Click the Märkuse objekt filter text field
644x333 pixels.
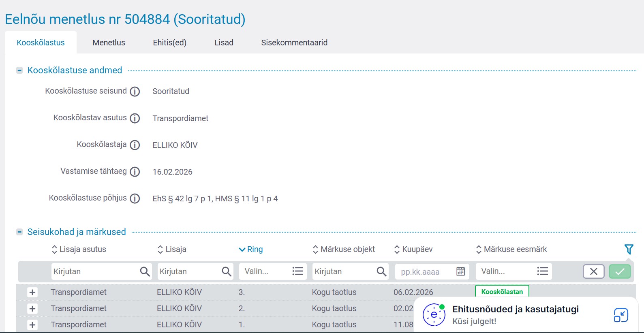[x=344, y=271]
